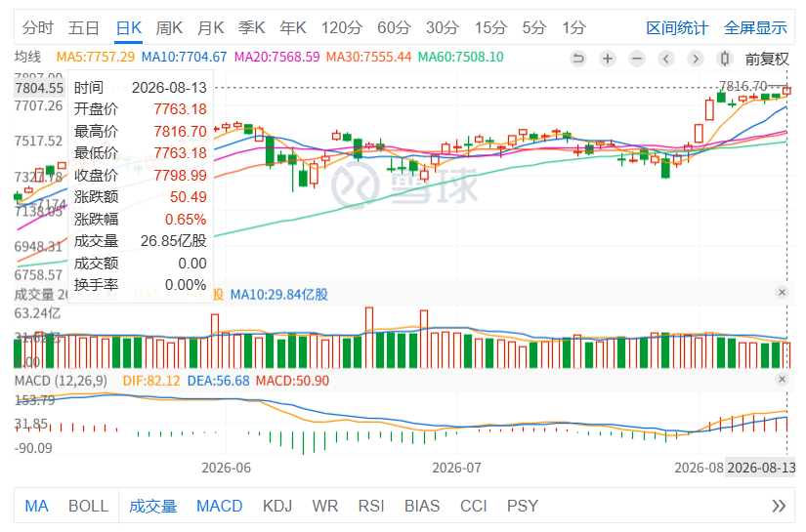The width and height of the screenshot is (806, 532).
Task: Open 区间统计 range statistics
Action: tap(677, 27)
